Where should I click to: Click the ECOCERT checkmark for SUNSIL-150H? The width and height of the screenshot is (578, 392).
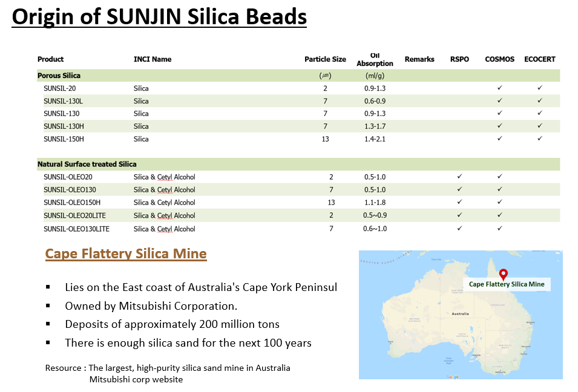pyautogui.click(x=539, y=139)
